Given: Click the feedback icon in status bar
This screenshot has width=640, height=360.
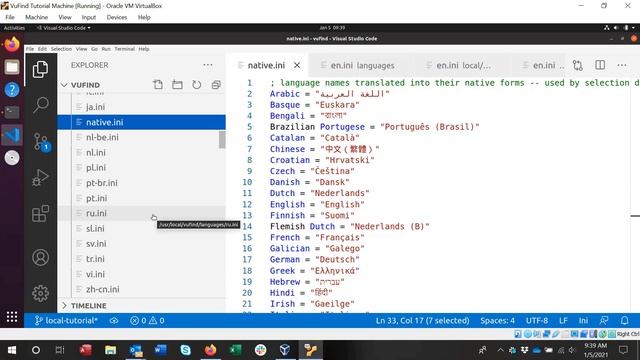Looking at the screenshot, I should [604, 320].
